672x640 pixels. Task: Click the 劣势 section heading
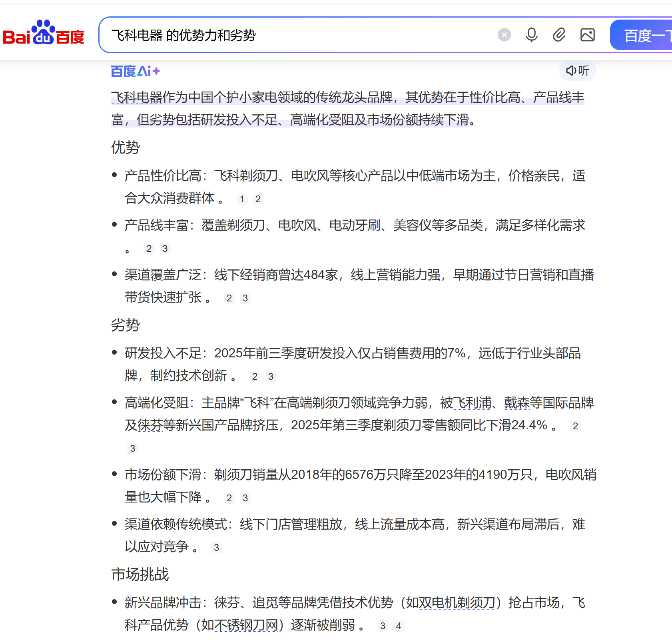[126, 325]
